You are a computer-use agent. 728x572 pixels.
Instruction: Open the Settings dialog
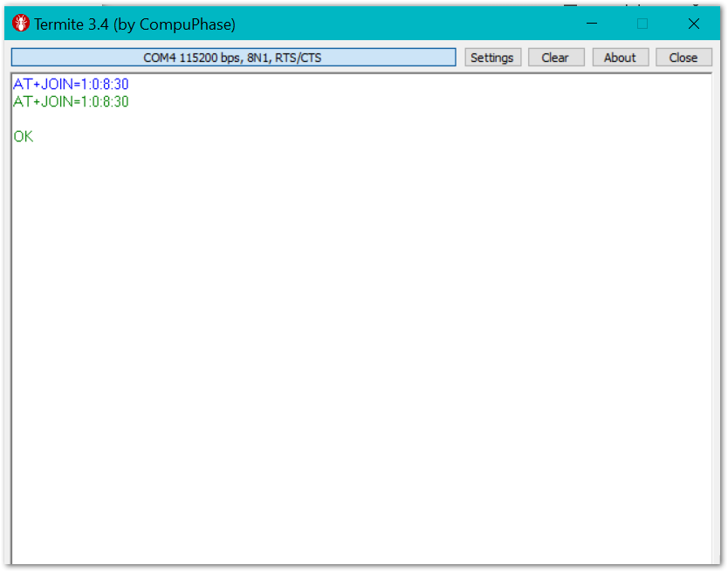click(x=492, y=58)
